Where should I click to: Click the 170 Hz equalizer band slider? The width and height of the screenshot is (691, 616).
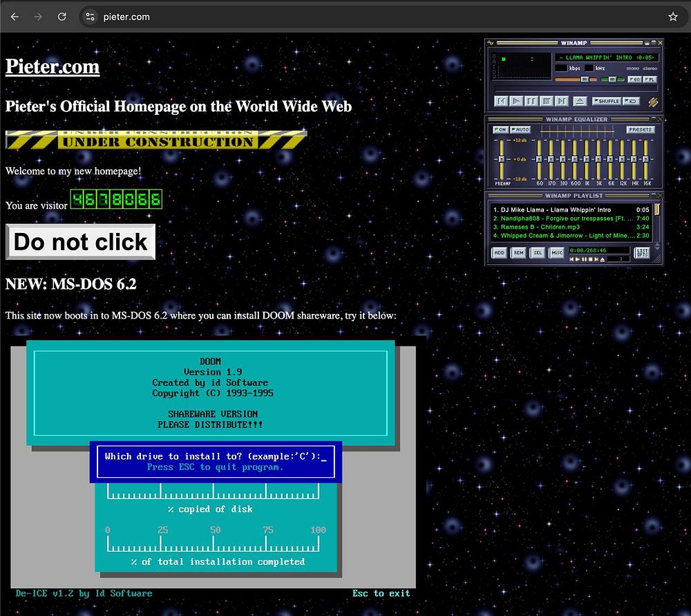pos(551,159)
